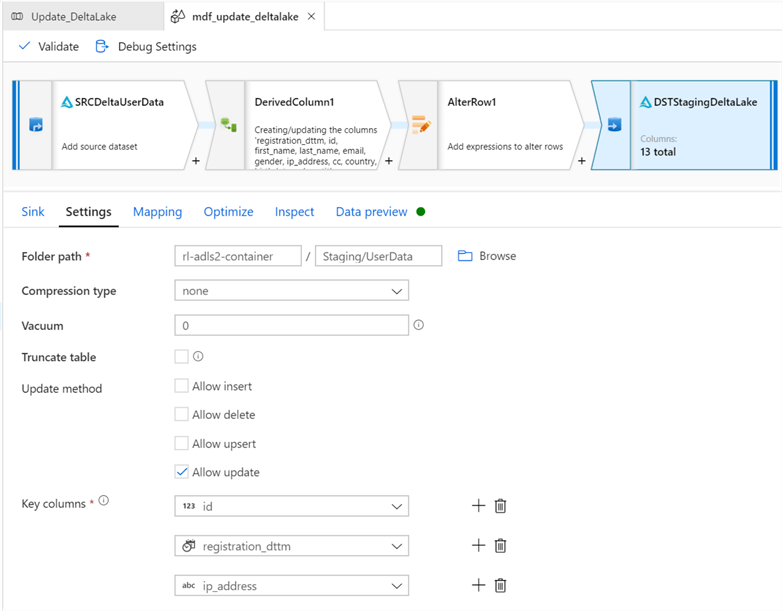
Task: Browse for the folder path
Action: click(x=487, y=256)
